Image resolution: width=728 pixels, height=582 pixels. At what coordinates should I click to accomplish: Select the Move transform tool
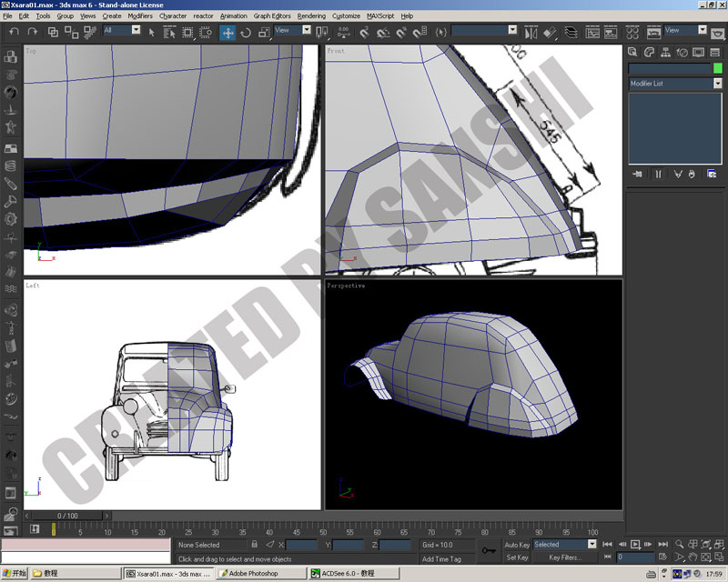227,33
